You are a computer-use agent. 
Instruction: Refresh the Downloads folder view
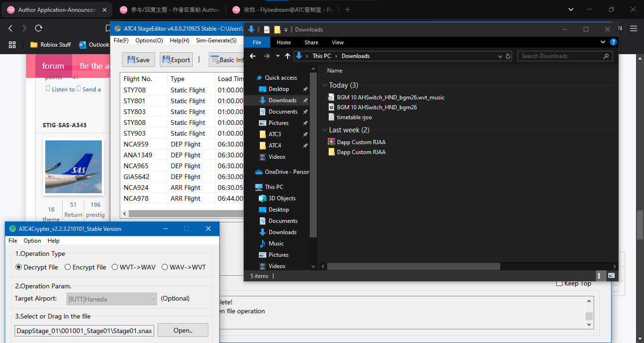point(508,56)
